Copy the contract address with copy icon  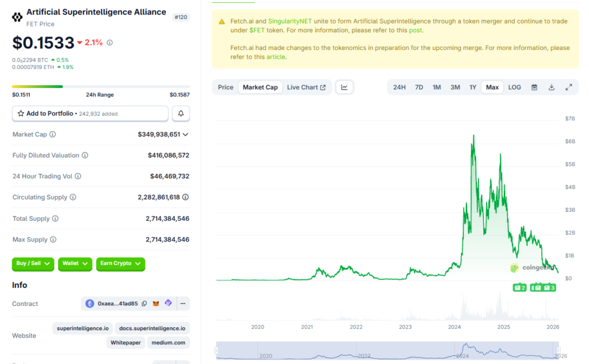pos(144,304)
